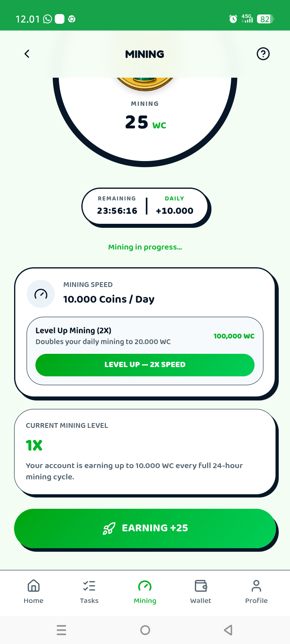Tap the remaining time 23:56:16
This screenshot has width=290, height=644.
[117, 211]
